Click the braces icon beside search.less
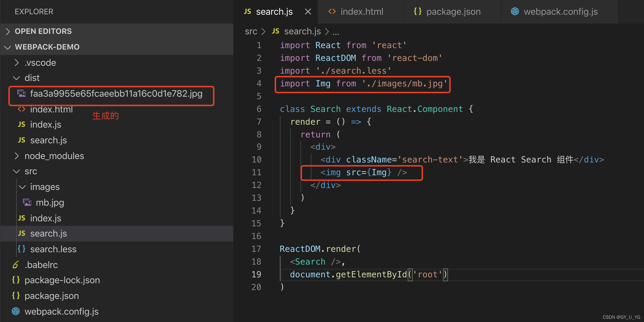This screenshot has height=322, width=644. tap(22, 249)
